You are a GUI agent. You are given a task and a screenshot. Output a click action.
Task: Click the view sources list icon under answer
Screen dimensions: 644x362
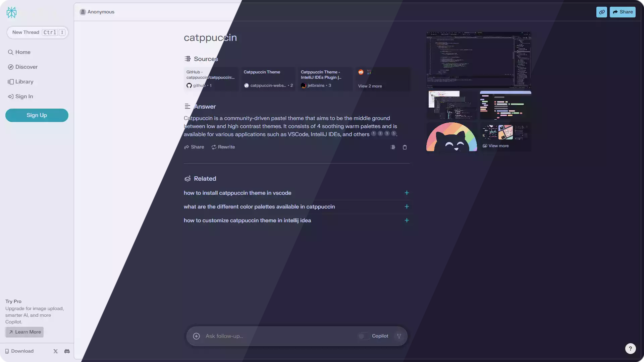pyautogui.click(x=393, y=147)
